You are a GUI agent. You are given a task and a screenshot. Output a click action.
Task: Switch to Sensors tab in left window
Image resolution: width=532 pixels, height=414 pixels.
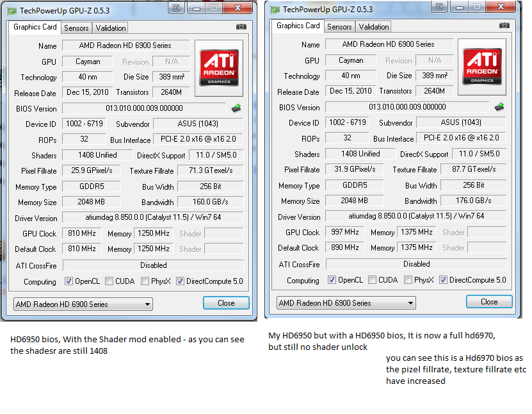click(76, 28)
